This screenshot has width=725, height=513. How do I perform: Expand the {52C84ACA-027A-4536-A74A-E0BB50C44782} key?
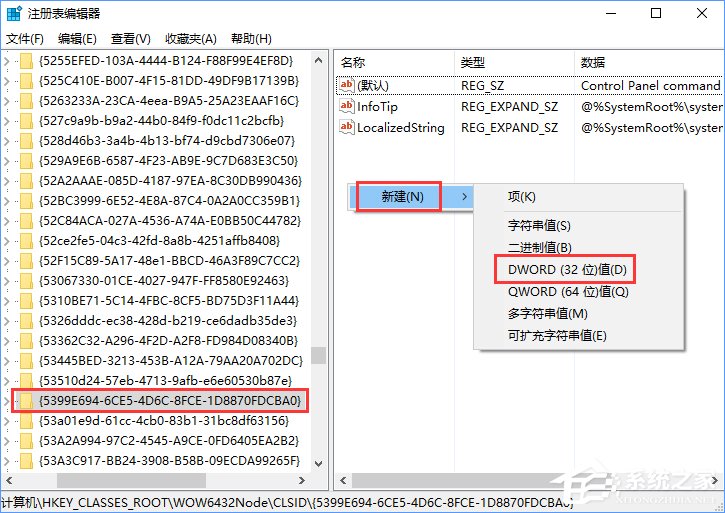6,221
